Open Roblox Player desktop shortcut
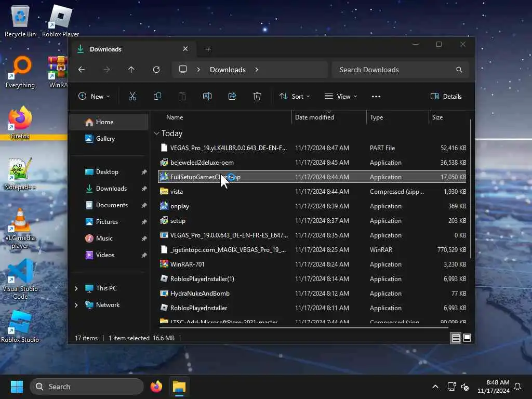This screenshot has height=399, width=532. tap(60, 22)
